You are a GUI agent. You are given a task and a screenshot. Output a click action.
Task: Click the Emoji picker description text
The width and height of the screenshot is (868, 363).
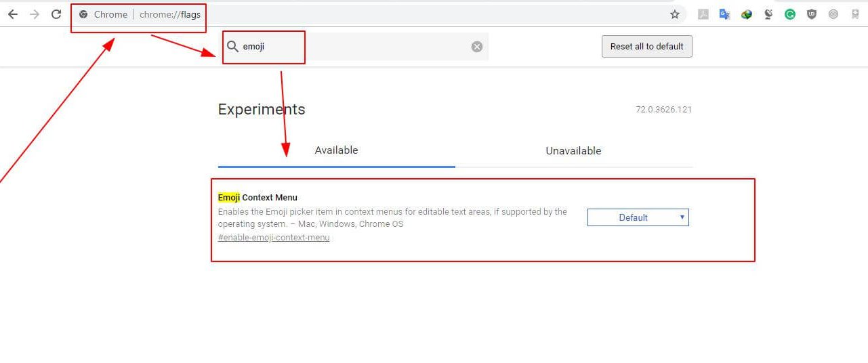[x=392, y=218]
